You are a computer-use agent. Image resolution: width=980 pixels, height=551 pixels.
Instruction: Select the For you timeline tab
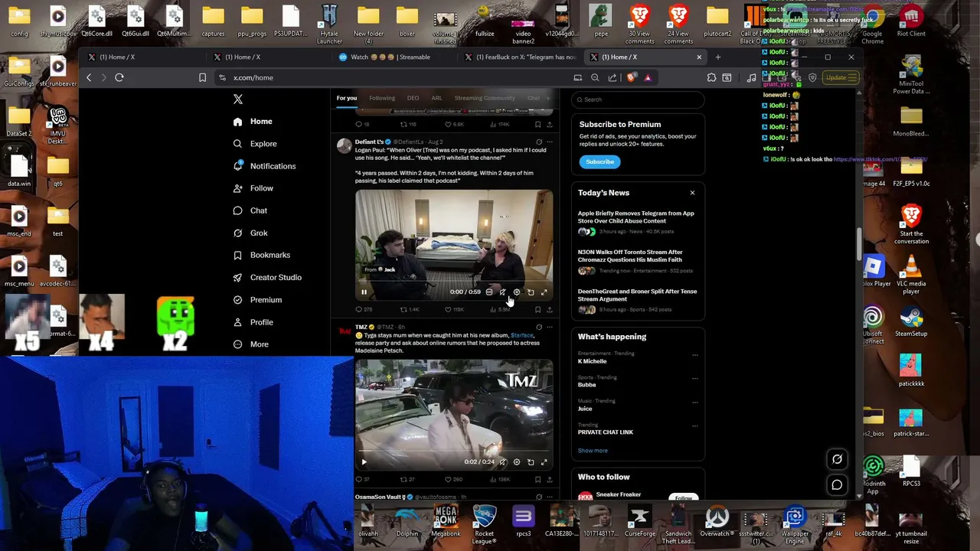pos(346,98)
